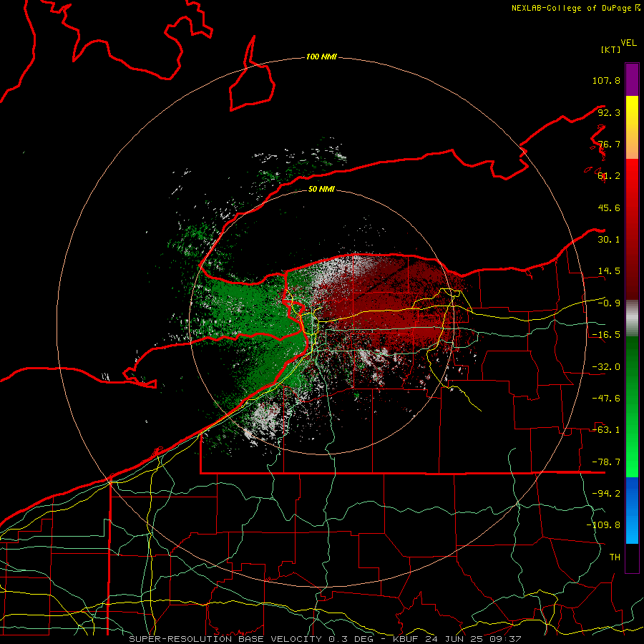The width and height of the screenshot is (644, 644).
Task: Click the [KT] units label
Action: tap(610, 49)
